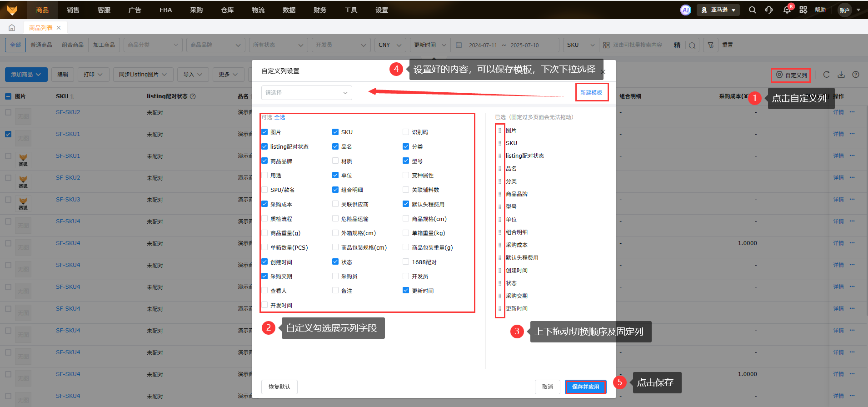Open the 销售 main menu
This screenshot has width=868, height=407.
(x=73, y=10)
